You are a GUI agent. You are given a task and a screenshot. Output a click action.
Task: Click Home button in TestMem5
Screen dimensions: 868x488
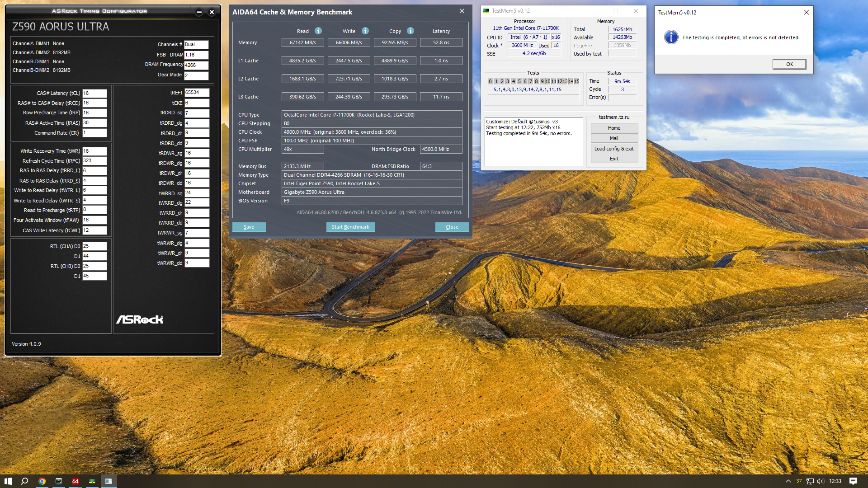[614, 128]
